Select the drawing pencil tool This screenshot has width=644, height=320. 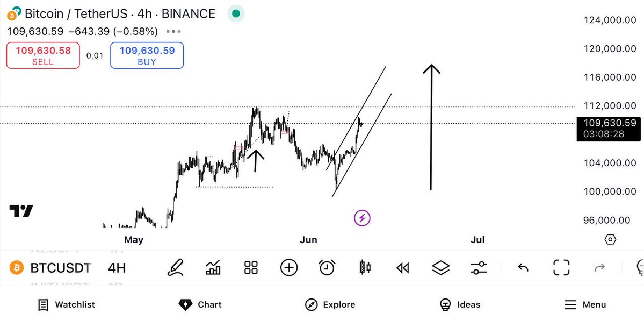click(x=176, y=268)
